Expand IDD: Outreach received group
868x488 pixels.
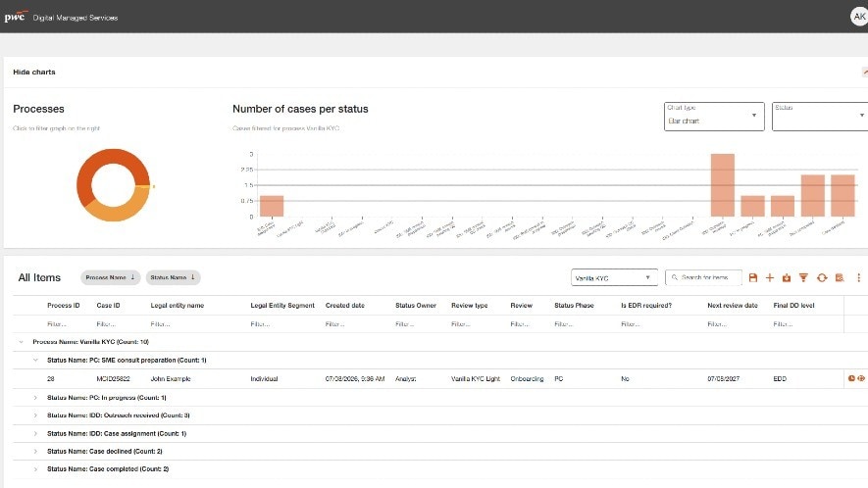[35, 415]
